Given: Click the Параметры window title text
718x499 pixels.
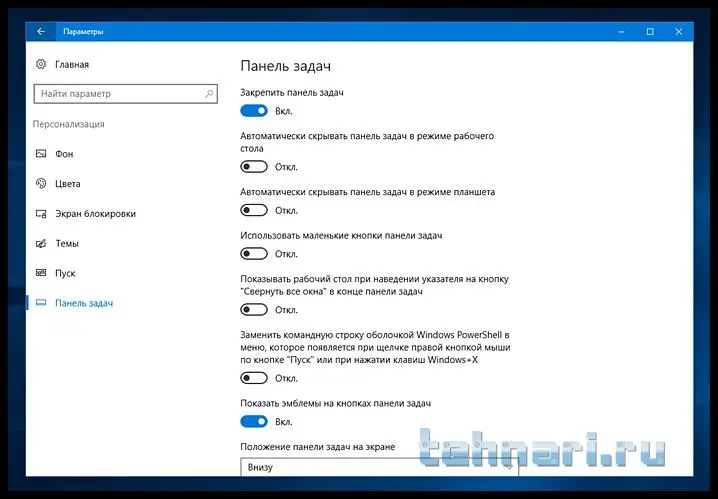Looking at the screenshot, I should tap(83, 32).
